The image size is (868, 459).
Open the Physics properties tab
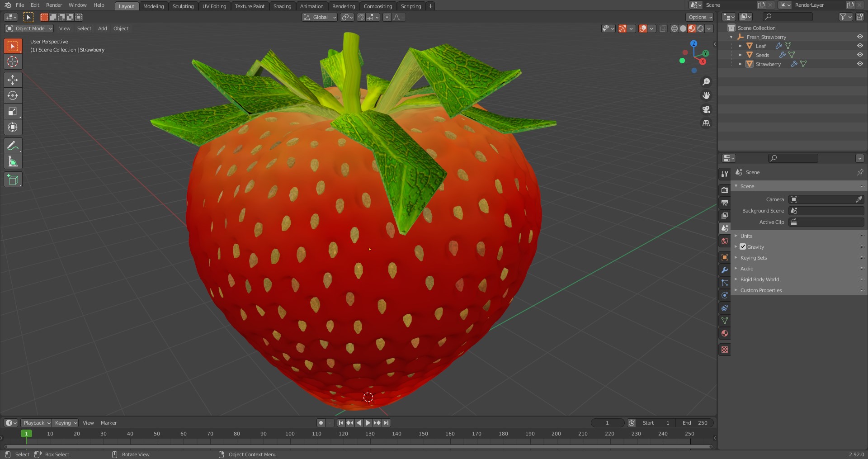coord(725,295)
